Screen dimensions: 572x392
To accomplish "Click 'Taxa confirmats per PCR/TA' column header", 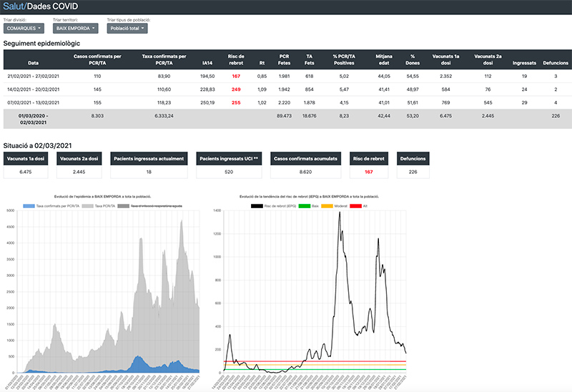I will click(164, 59).
